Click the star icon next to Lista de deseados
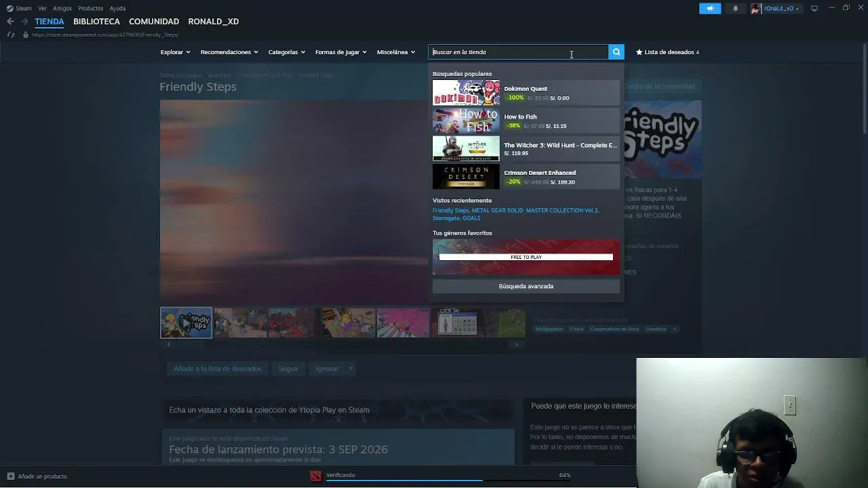Screen dimensions: 868x488 (639, 52)
